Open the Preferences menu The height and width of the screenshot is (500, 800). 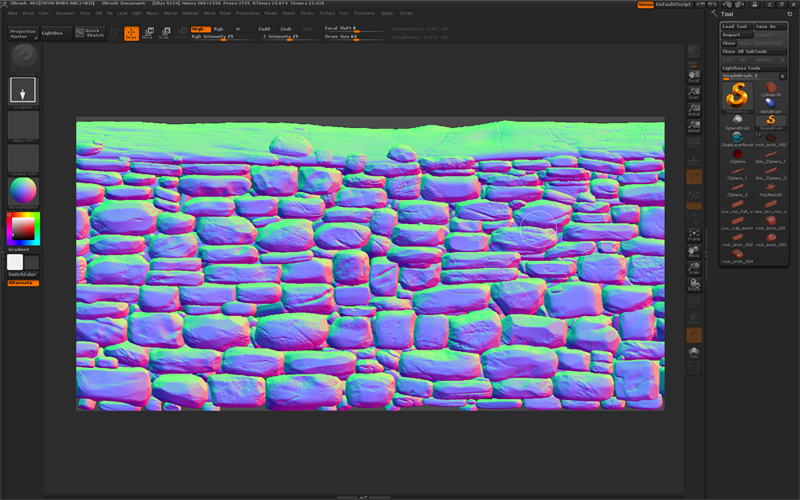pyautogui.click(x=247, y=13)
